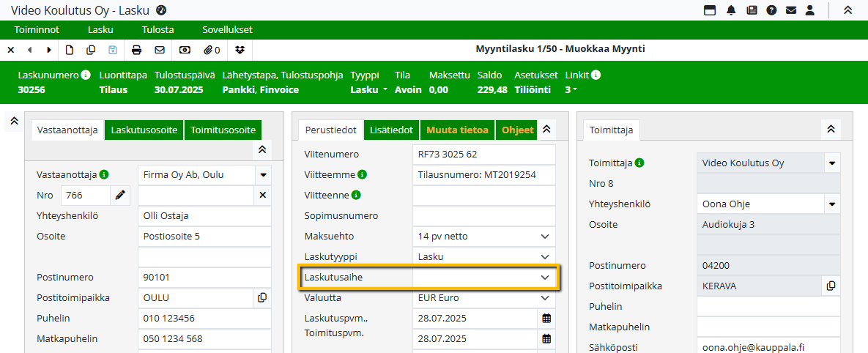This screenshot has height=353, width=868.
Task: Click the help question mark icon
Action: (771, 10)
